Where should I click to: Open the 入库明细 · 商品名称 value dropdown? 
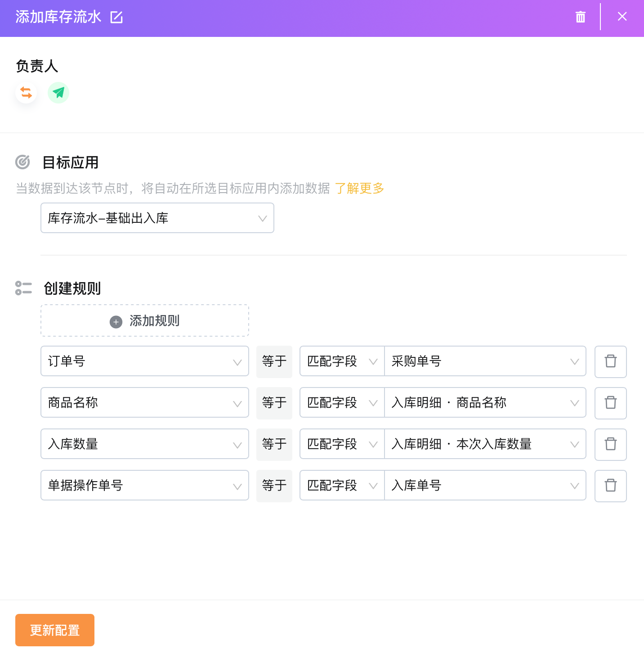(485, 402)
